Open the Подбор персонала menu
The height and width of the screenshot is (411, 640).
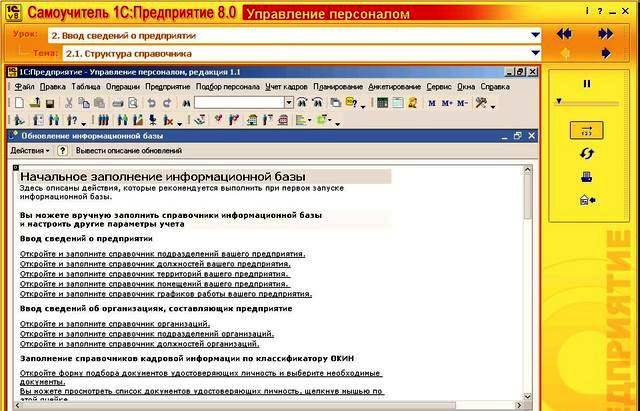(228, 87)
